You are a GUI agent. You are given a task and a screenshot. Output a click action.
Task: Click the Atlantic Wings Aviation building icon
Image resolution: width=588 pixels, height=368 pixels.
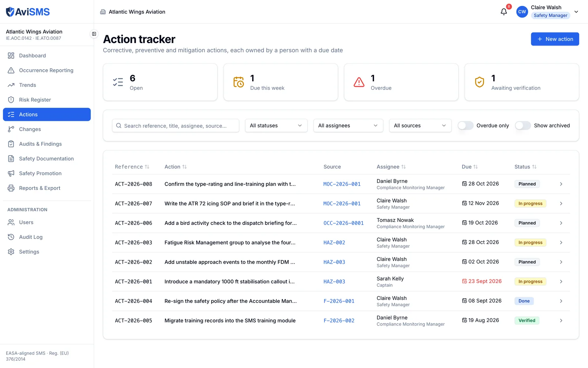click(x=103, y=12)
